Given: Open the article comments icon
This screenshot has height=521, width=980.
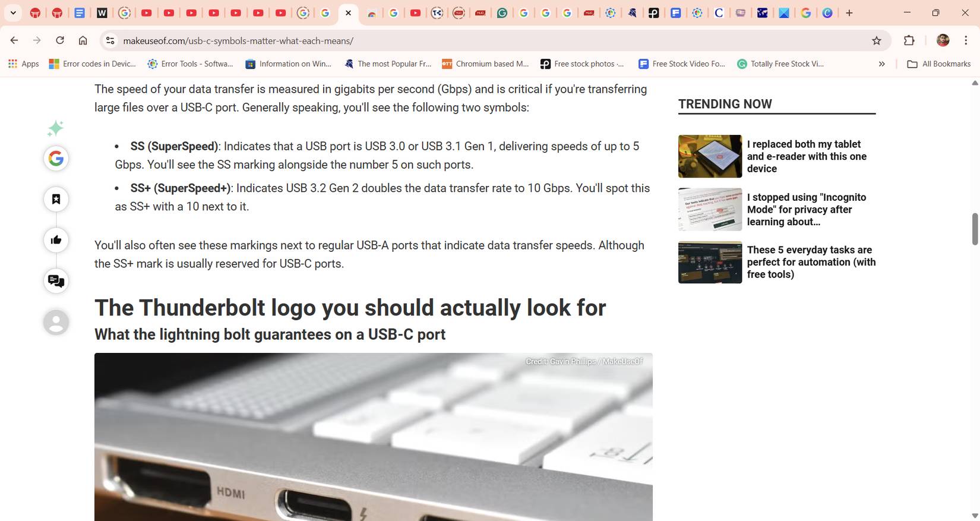Looking at the screenshot, I should pyautogui.click(x=56, y=281).
